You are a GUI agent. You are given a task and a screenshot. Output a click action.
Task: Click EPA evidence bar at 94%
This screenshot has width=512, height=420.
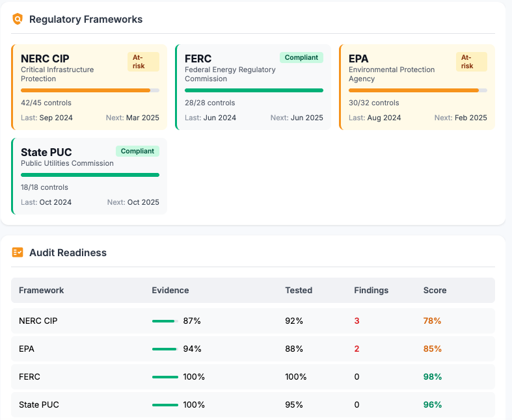(165, 349)
